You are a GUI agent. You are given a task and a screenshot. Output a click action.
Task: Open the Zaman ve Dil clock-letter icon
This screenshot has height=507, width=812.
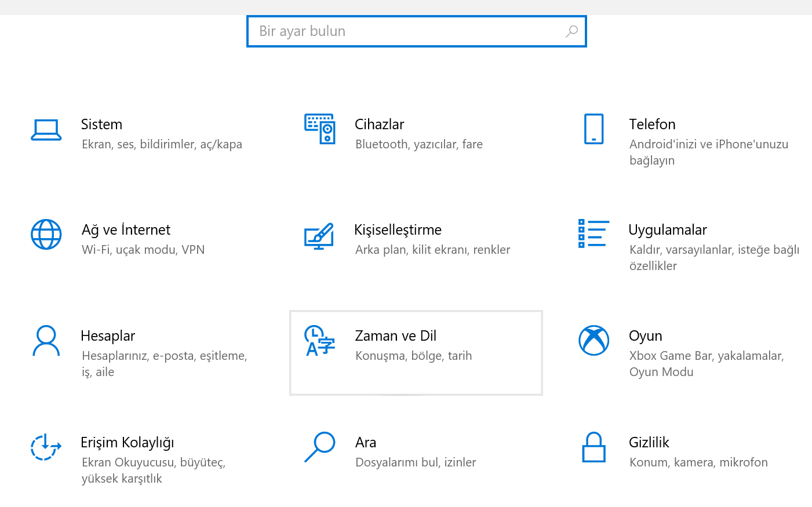click(x=319, y=341)
